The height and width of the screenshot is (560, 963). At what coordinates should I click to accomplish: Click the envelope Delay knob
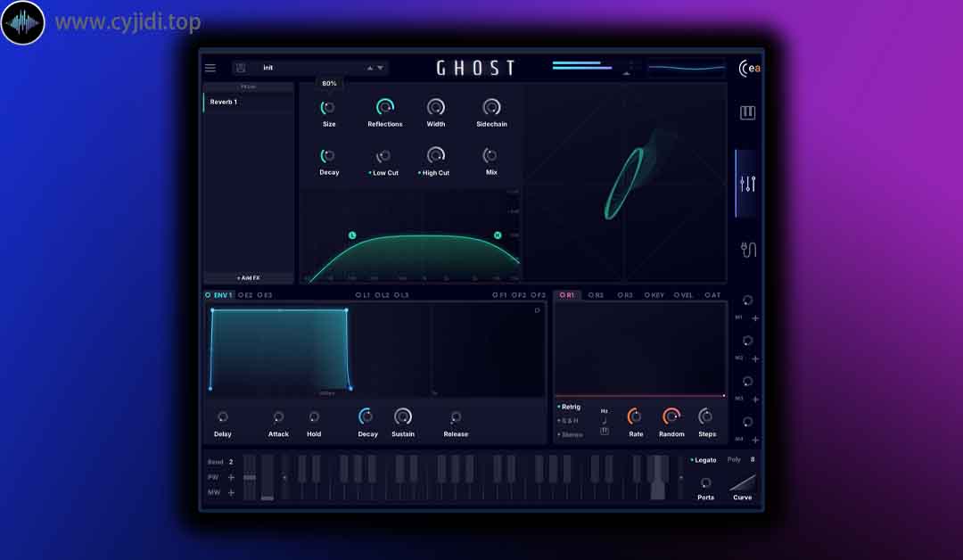(222, 417)
